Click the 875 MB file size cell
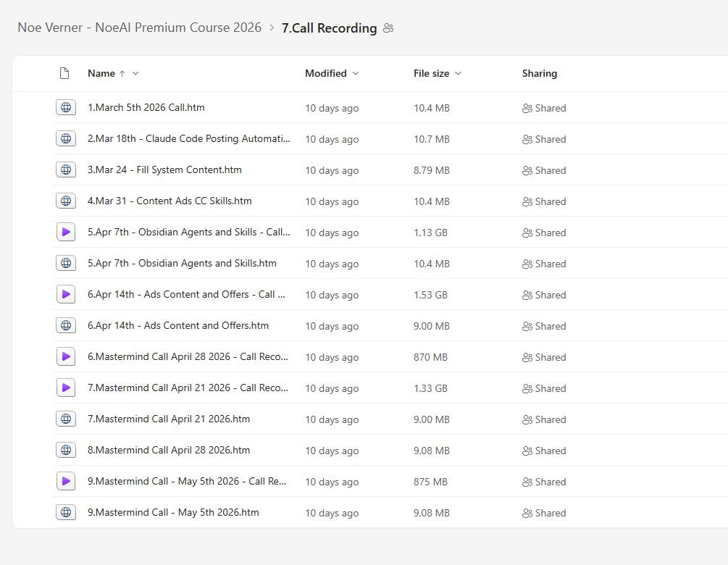728x565 pixels. (430, 482)
